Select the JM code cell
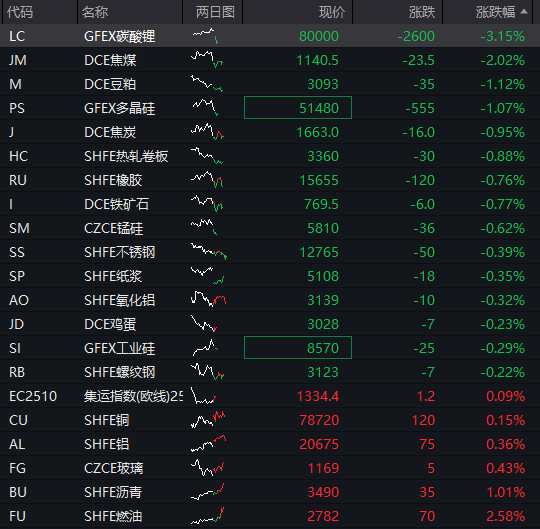Image resolution: width=540 pixels, height=529 pixels. 18,60
